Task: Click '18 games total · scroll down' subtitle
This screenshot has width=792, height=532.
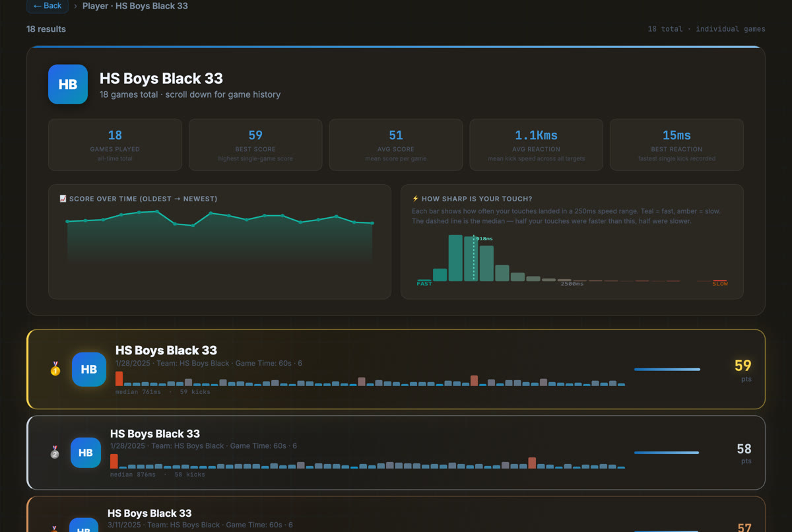Action: (190, 94)
